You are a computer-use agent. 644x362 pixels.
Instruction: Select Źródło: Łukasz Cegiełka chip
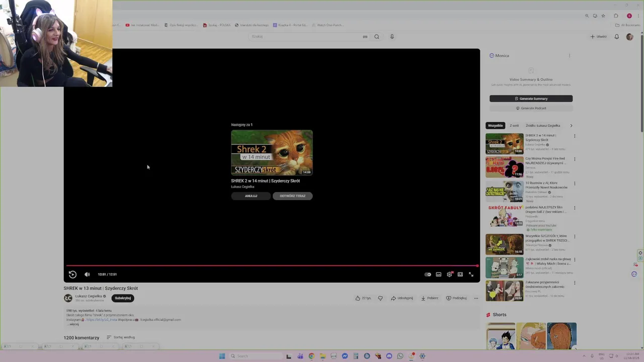click(x=543, y=126)
